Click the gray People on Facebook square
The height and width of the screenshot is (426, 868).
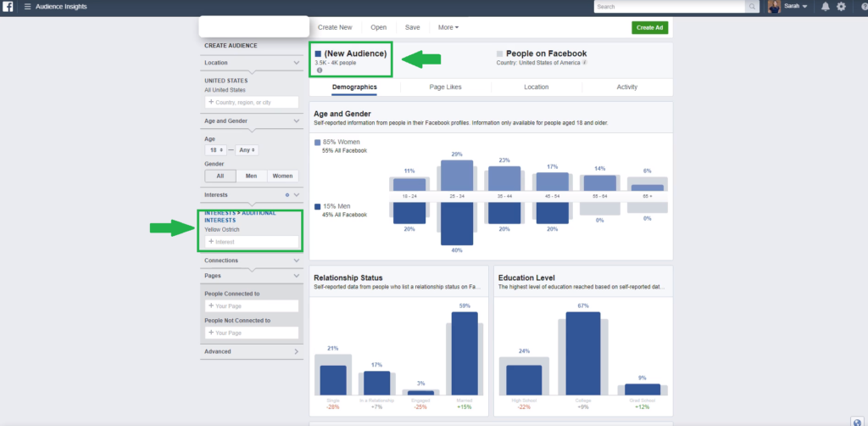click(500, 53)
